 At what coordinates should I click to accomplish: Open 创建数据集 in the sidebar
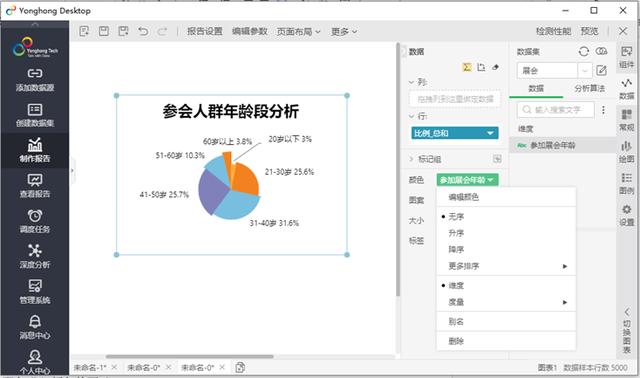click(x=35, y=116)
